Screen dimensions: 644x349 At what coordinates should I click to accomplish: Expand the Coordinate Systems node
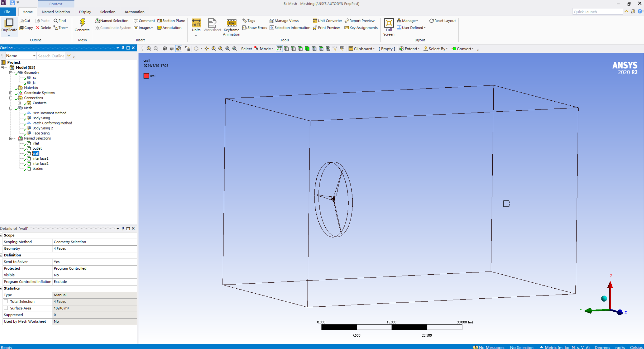pyautogui.click(x=11, y=93)
